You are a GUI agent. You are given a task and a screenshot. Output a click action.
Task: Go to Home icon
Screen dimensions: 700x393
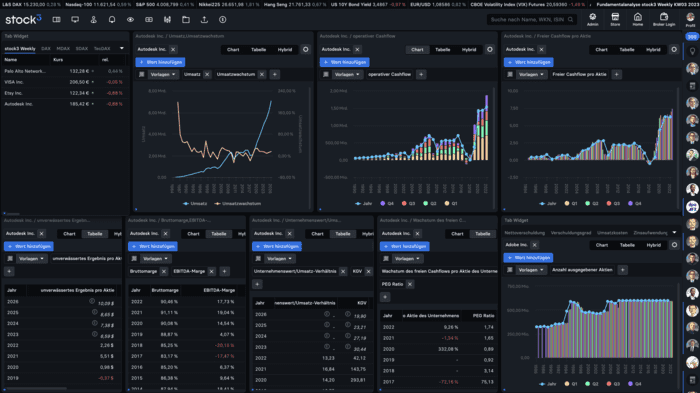[x=638, y=19]
